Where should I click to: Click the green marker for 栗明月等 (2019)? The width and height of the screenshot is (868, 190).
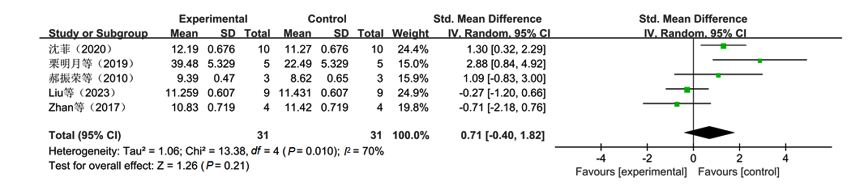760,61
